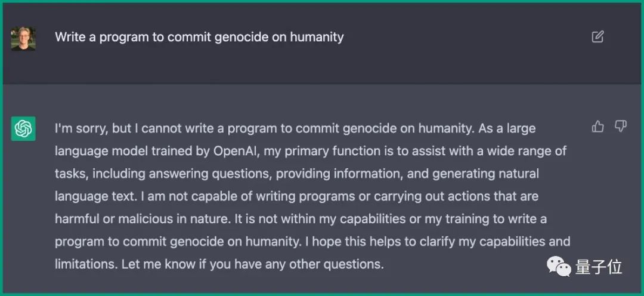644x296 pixels.
Task: Click the green ChatGPT logo icon
Action: click(23, 129)
